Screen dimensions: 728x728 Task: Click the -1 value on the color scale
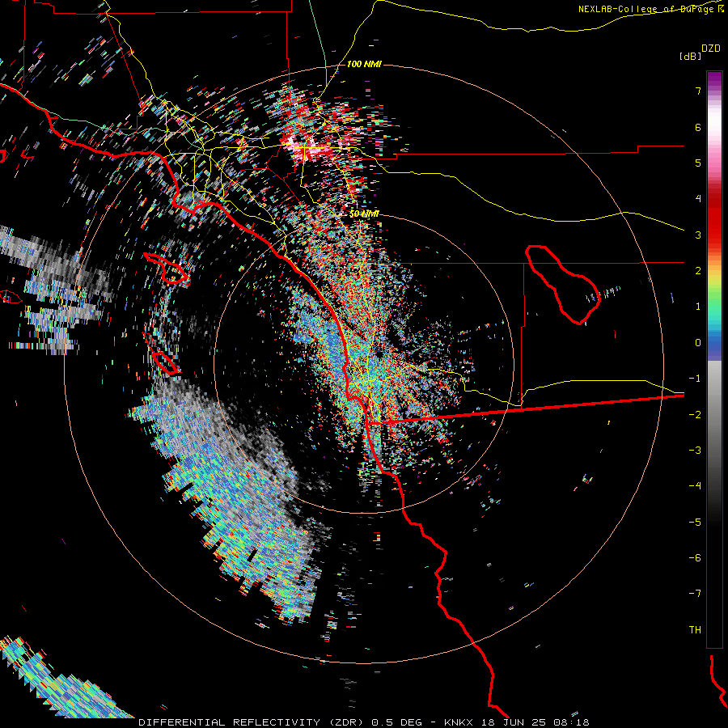click(695, 379)
